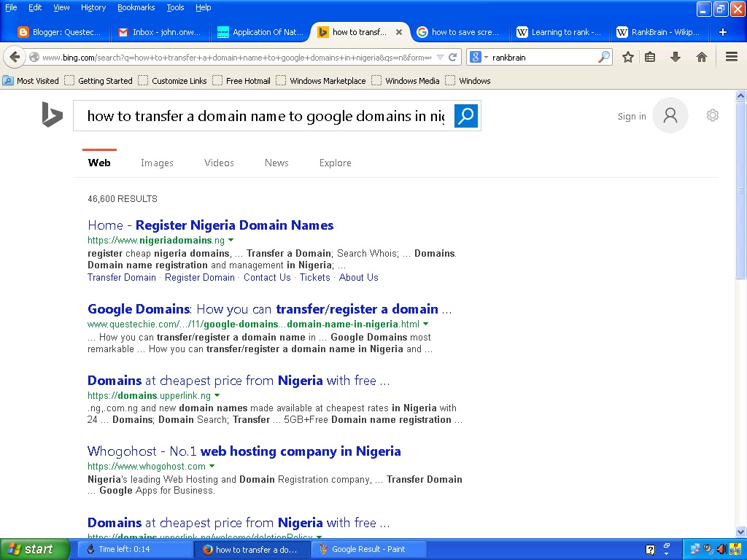747x560 pixels.
Task: Select the Videos search tab
Action: click(219, 163)
